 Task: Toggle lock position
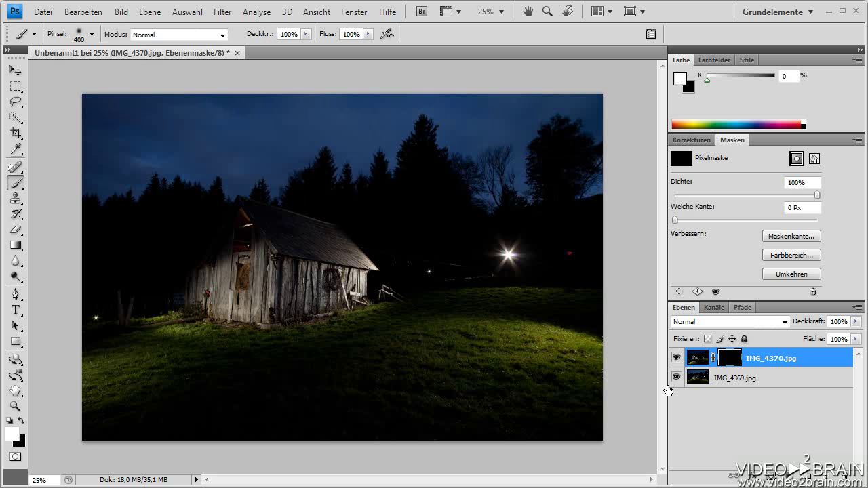(x=732, y=339)
